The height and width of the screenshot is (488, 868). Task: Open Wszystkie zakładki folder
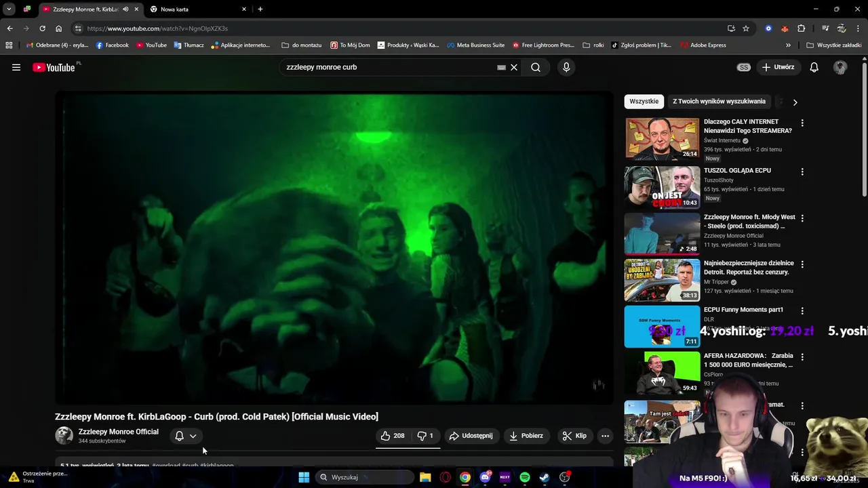pyautogui.click(x=834, y=45)
